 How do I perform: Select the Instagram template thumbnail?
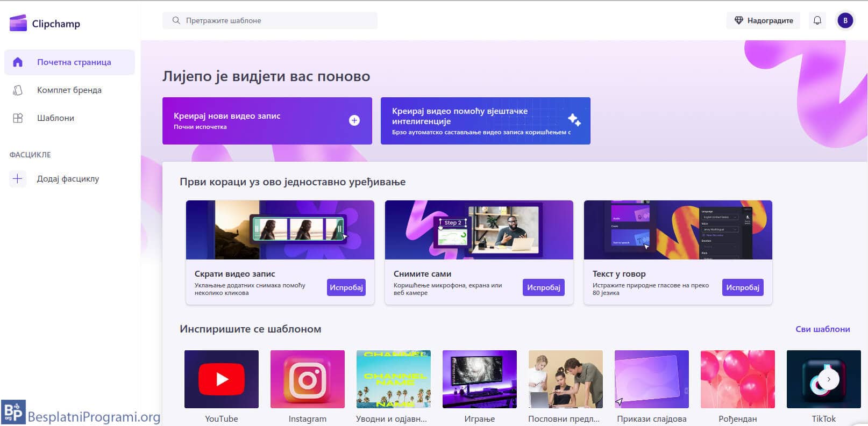point(308,379)
